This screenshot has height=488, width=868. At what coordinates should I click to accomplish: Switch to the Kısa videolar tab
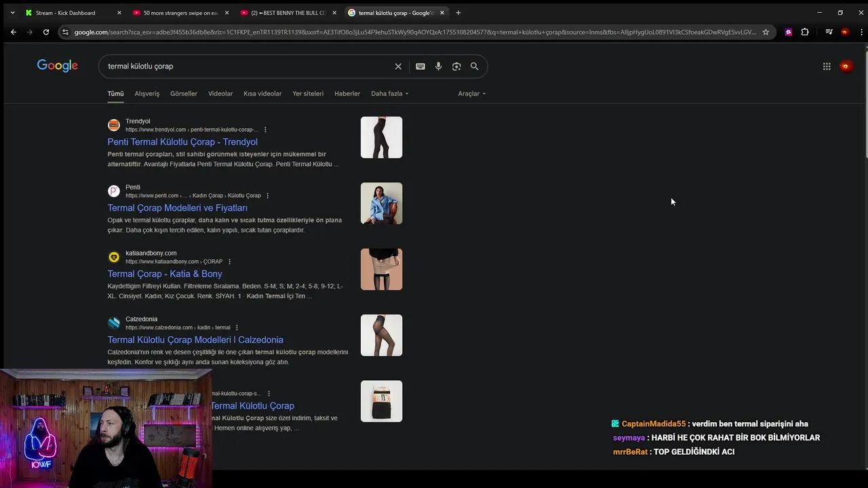click(x=262, y=94)
